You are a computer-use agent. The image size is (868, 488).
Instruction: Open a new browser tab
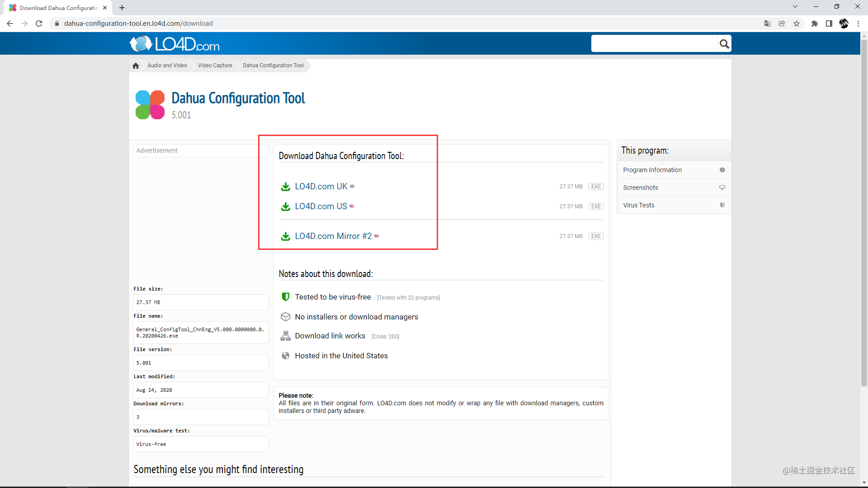tap(122, 8)
